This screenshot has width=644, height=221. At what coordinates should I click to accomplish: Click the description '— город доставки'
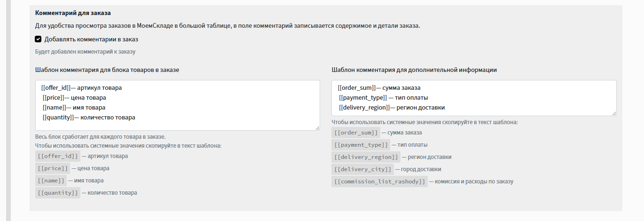418,169
